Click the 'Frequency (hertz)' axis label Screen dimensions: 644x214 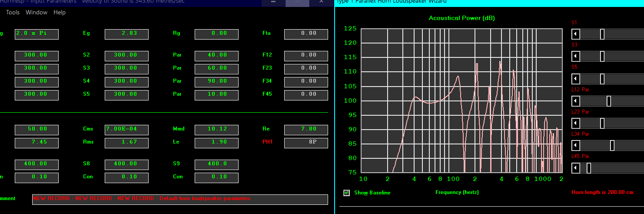[457, 192]
